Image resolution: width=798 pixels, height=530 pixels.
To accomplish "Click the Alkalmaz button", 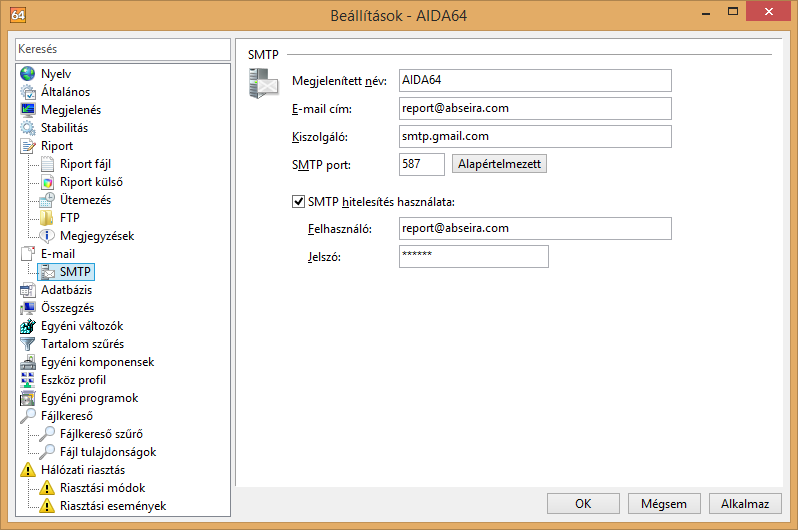I will click(x=745, y=504).
